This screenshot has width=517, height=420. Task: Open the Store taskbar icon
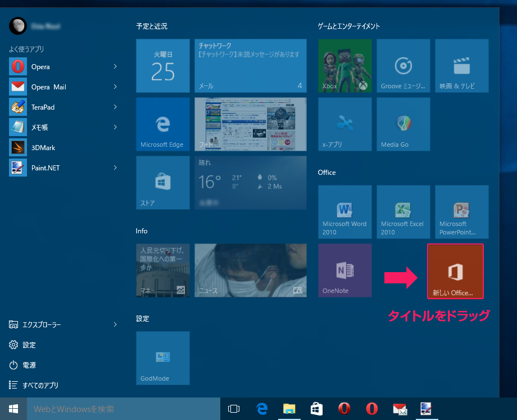[316, 409]
